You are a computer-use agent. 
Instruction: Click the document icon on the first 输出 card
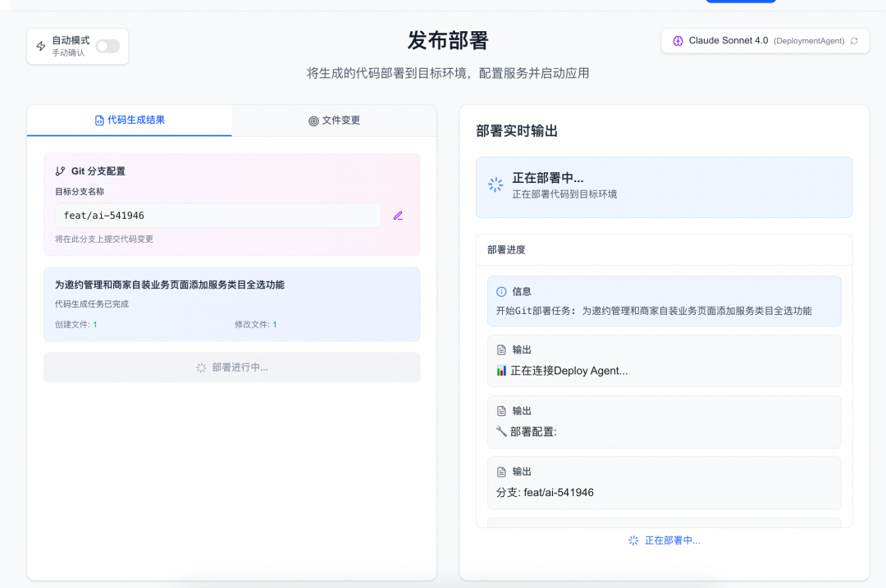[x=501, y=349]
